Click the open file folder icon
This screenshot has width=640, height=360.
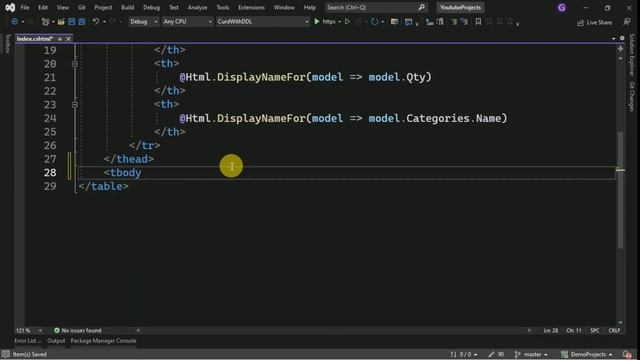click(x=61, y=22)
